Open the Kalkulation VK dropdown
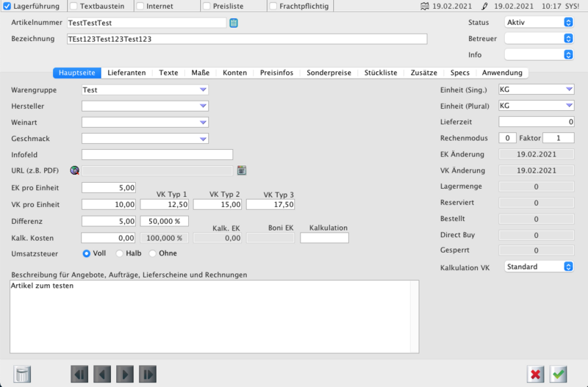 pos(539,267)
